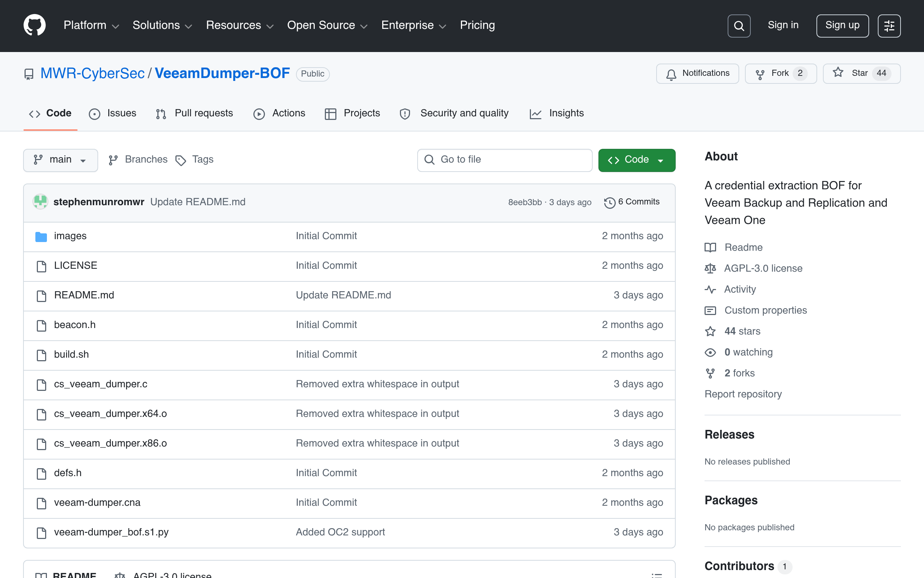Open the 8eeb3bb commit hash
Screen dimensions: 924x578
click(x=524, y=202)
